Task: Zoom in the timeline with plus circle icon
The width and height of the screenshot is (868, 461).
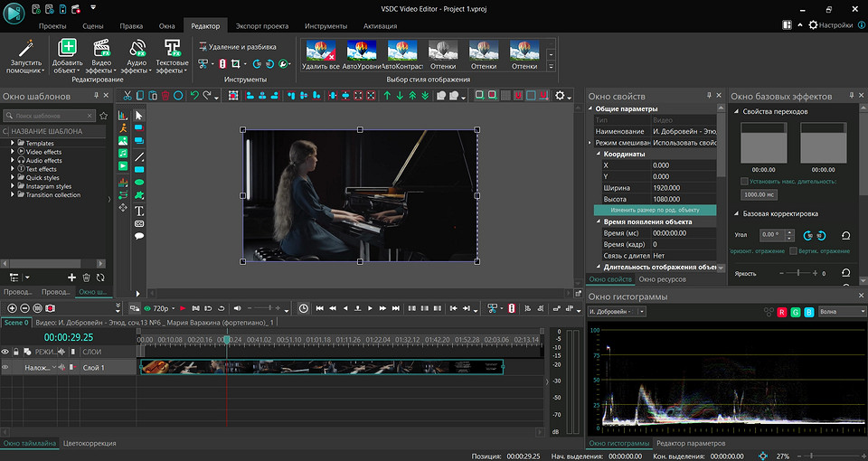Action: pos(12,308)
